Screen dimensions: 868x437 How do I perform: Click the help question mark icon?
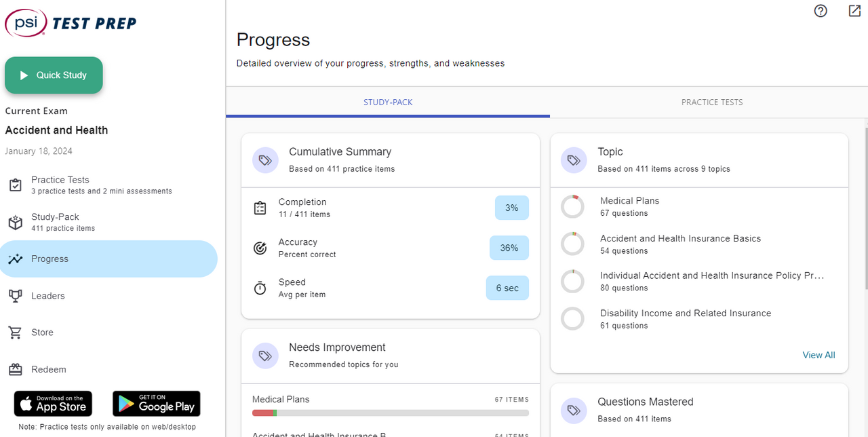click(821, 11)
